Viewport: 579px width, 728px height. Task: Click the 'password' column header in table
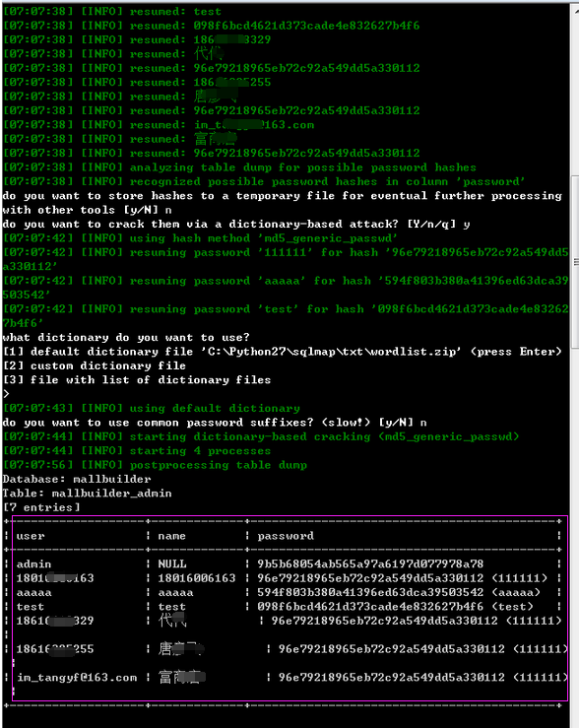tap(286, 536)
